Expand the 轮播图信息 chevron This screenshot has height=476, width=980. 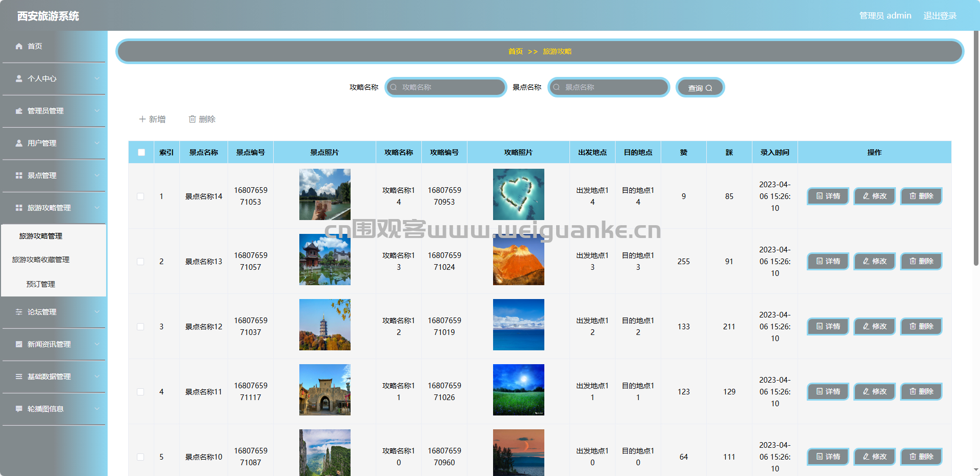coord(97,409)
